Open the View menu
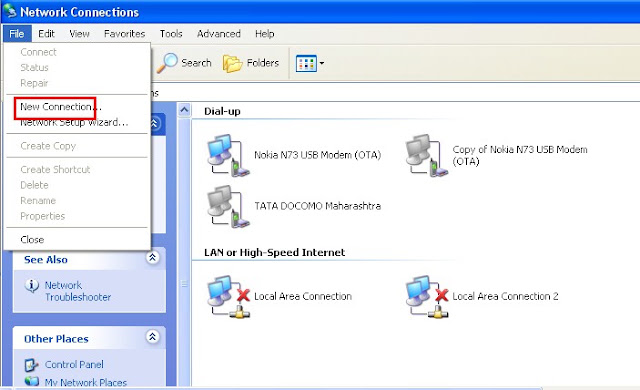 [79, 33]
